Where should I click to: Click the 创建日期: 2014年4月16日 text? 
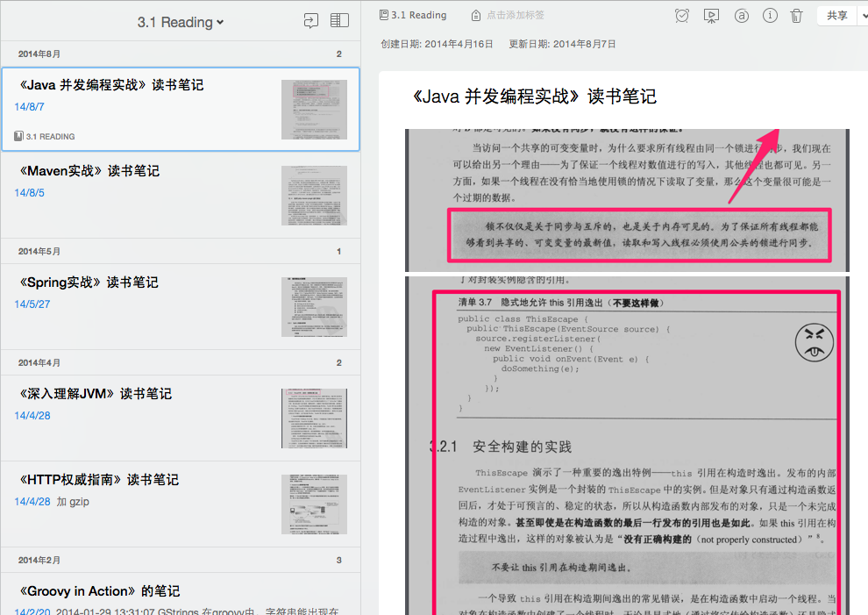pyautogui.click(x=437, y=44)
